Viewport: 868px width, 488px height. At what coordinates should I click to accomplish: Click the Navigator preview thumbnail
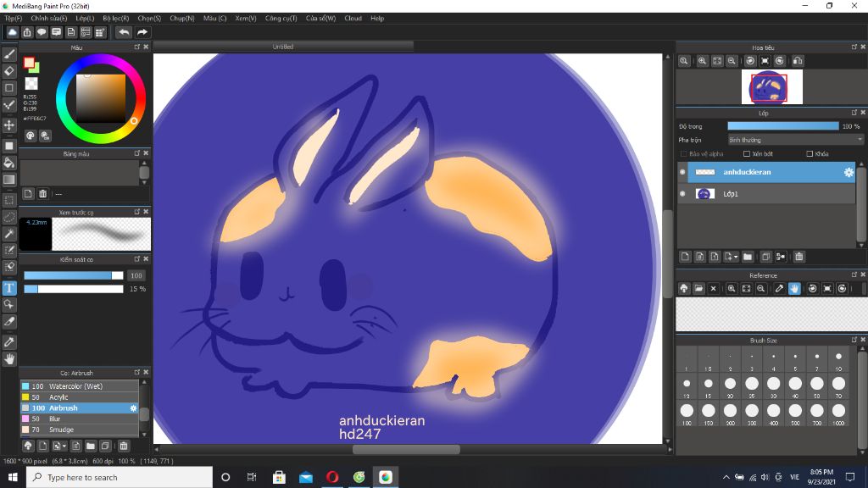click(x=771, y=87)
